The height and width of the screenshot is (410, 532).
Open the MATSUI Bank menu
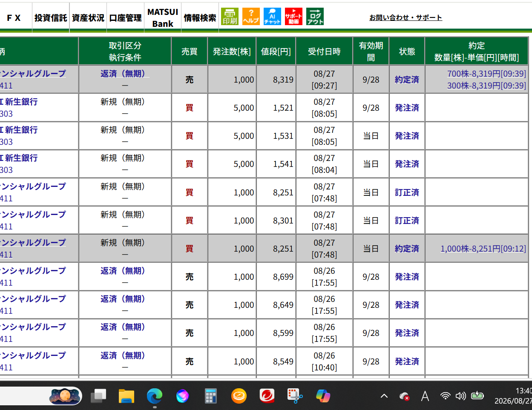click(x=163, y=18)
